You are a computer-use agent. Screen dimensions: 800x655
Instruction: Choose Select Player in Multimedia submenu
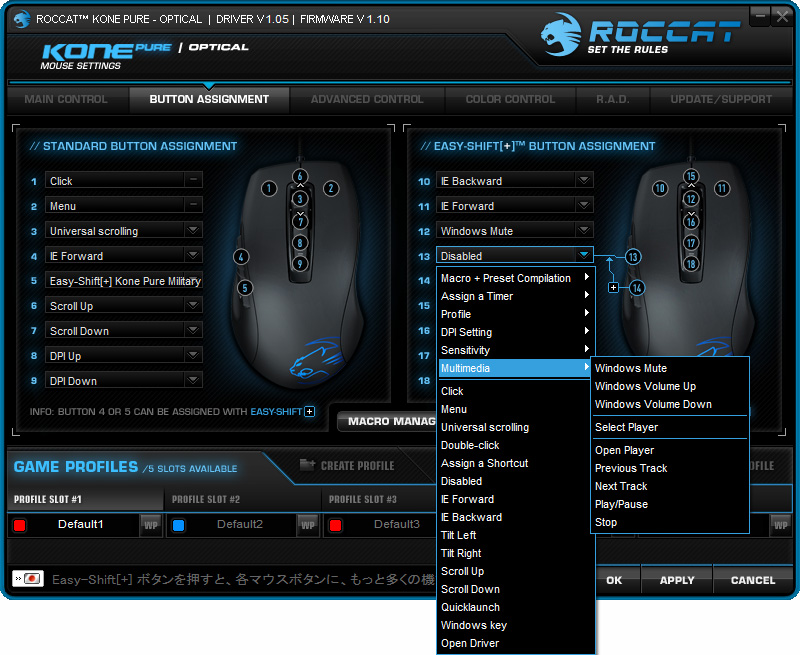(x=669, y=427)
